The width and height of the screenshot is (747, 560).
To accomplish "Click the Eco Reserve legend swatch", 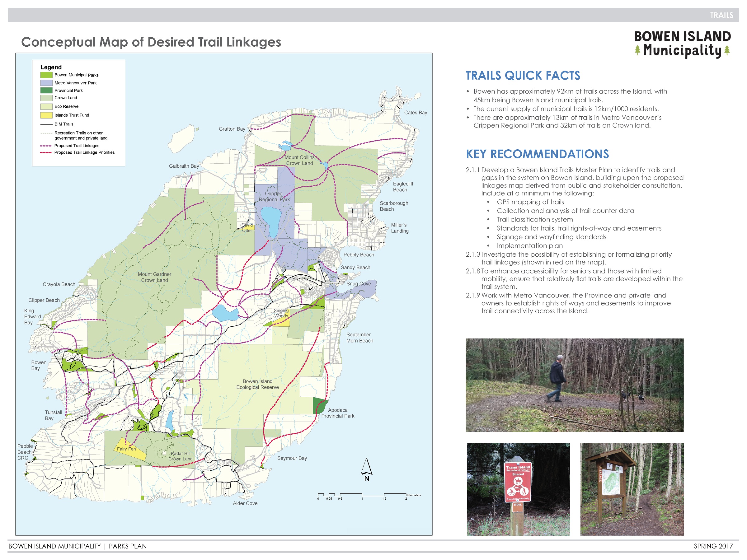I will tap(46, 107).
